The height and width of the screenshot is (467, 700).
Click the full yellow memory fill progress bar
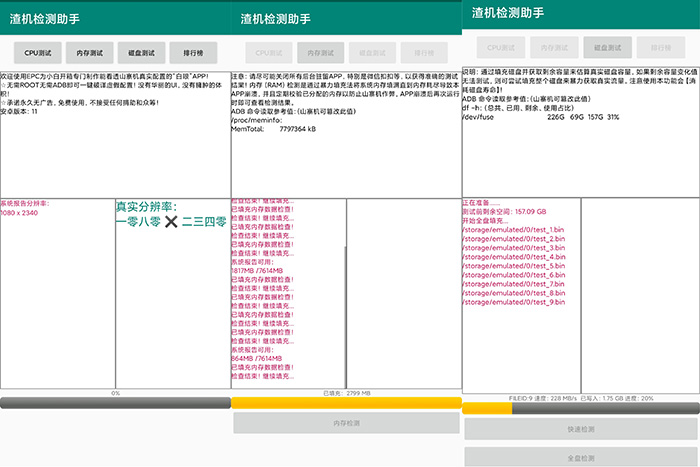point(347,403)
